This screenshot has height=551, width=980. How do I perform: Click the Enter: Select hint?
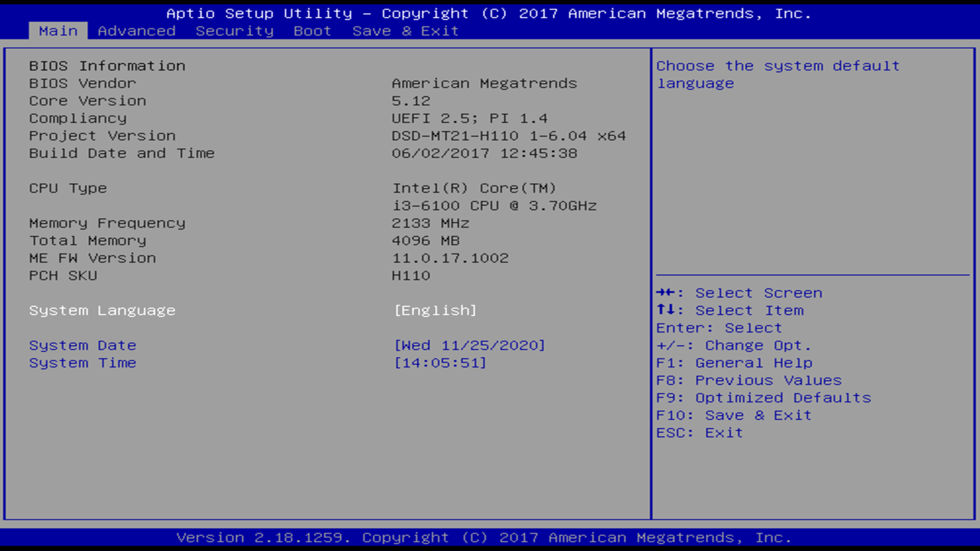pos(719,328)
